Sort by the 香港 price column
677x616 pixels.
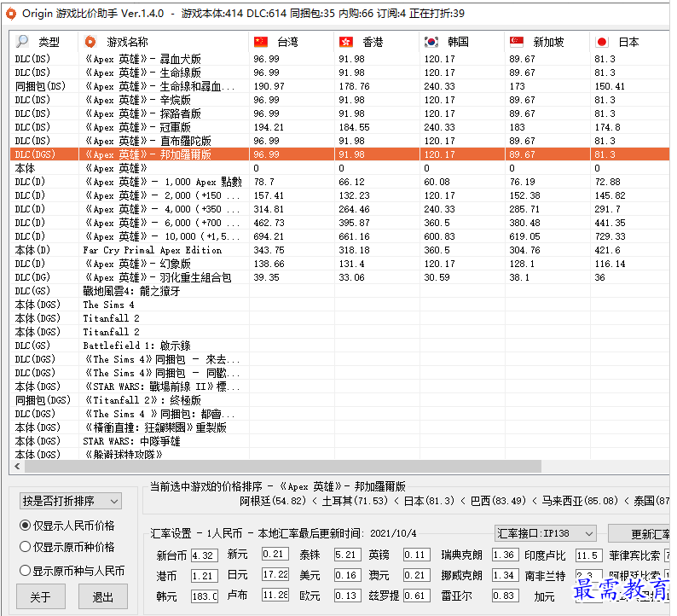tap(377, 42)
